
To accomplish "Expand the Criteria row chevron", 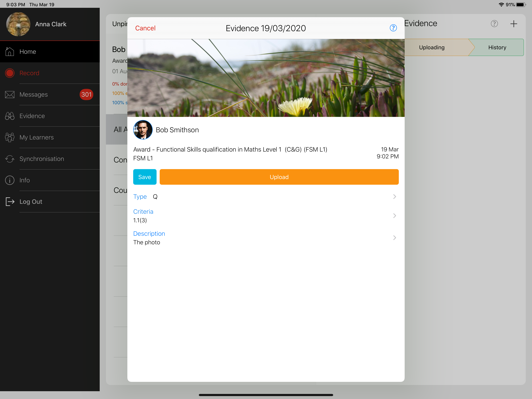I will click(395, 216).
